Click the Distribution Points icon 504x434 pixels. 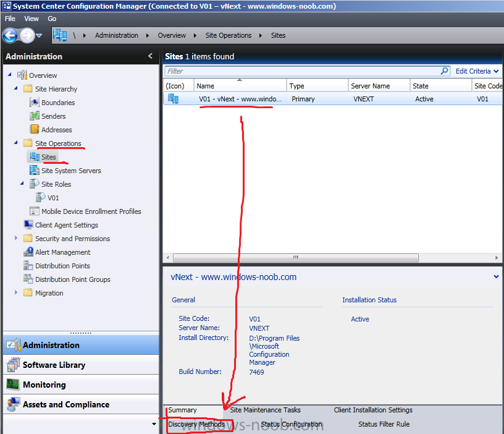28,265
